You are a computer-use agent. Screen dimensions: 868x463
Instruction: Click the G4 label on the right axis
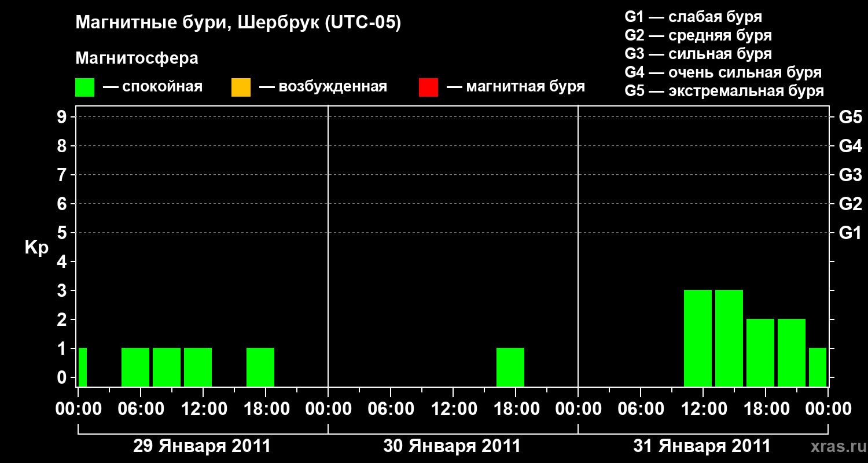(x=850, y=146)
